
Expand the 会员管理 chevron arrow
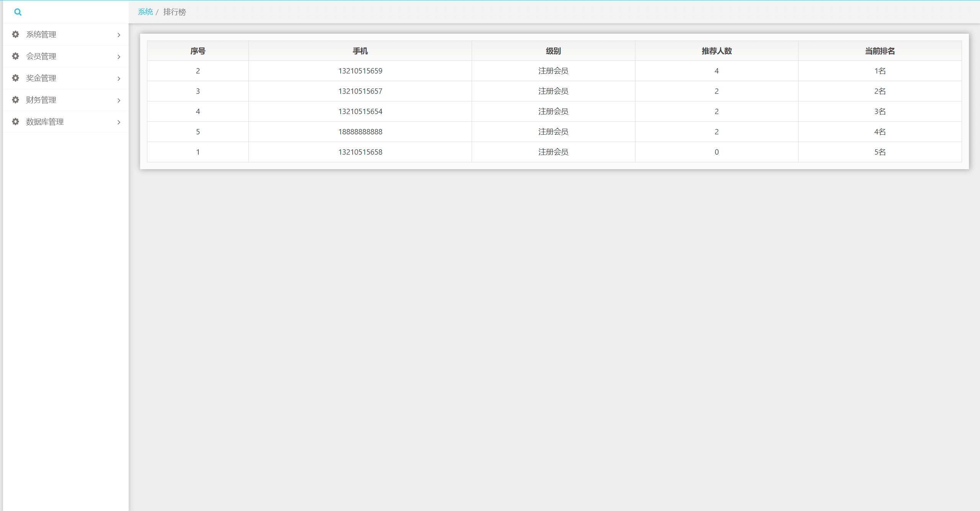119,57
